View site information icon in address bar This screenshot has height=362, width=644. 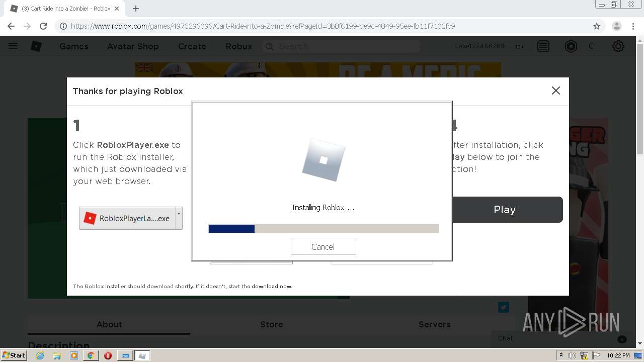coord(63,26)
